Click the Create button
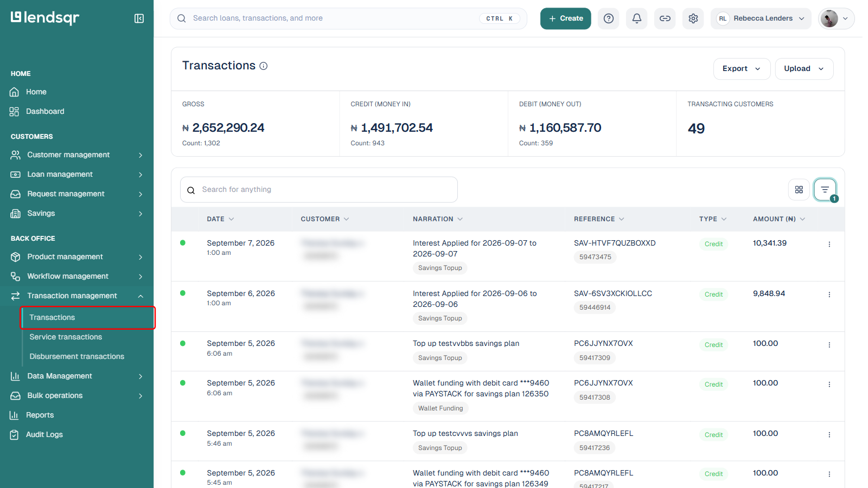The image size is (868, 488). (565, 18)
